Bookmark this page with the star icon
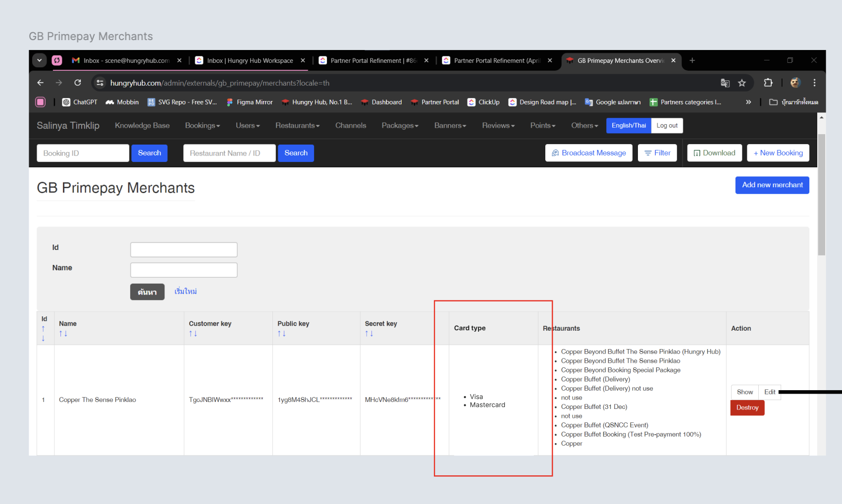Image resolution: width=842 pixels, height=504 pixels. click(741, 83)
